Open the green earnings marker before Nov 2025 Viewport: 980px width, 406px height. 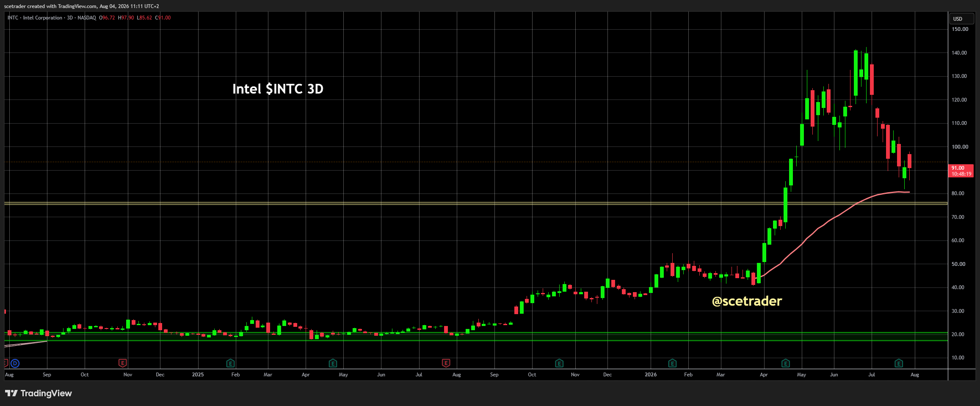pyautogui.click(x=559, y=363)
